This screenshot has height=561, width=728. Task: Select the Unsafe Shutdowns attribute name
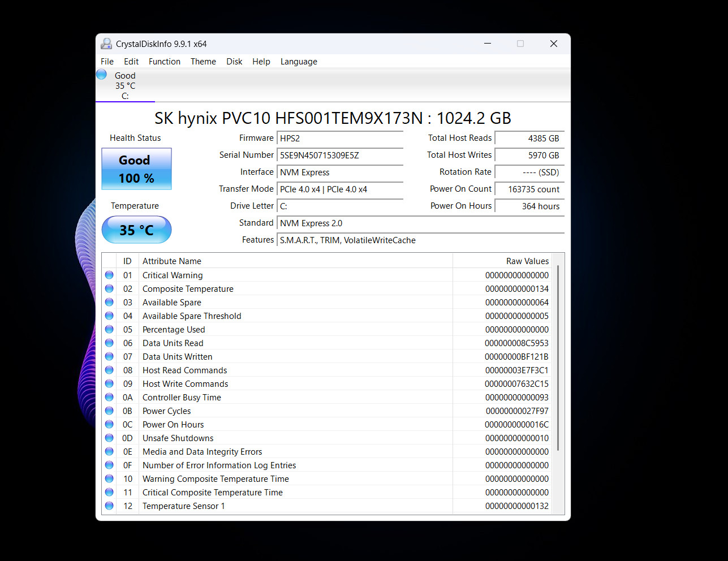[x=178, y=438]
